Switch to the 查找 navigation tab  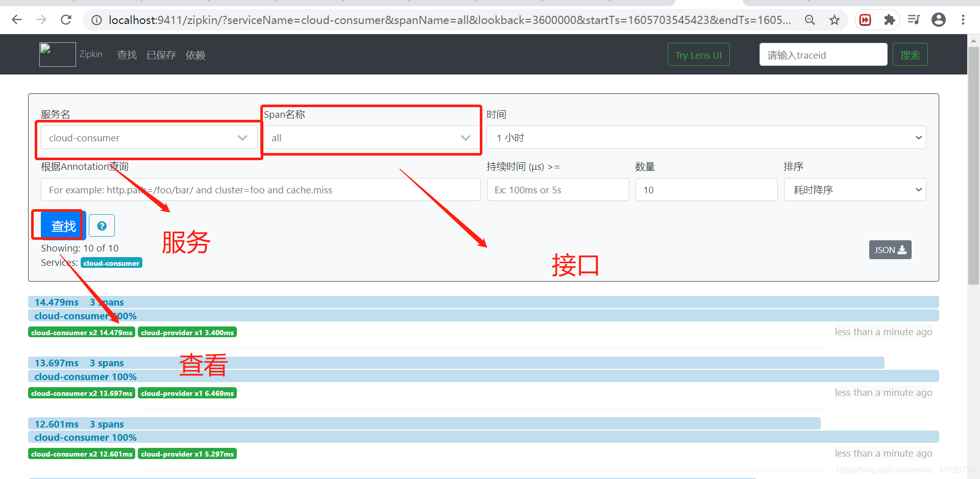(127, 55)
